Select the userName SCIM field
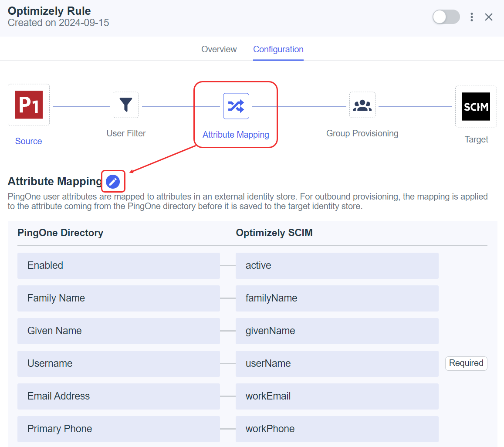The image size is (504, 447). pyautogui.click(x=337, y=364)
